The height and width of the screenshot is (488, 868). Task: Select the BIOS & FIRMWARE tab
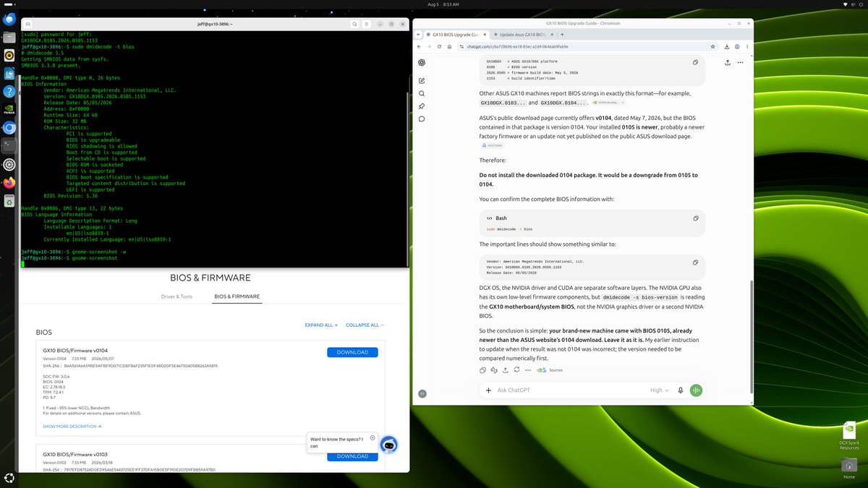point(237,296)
